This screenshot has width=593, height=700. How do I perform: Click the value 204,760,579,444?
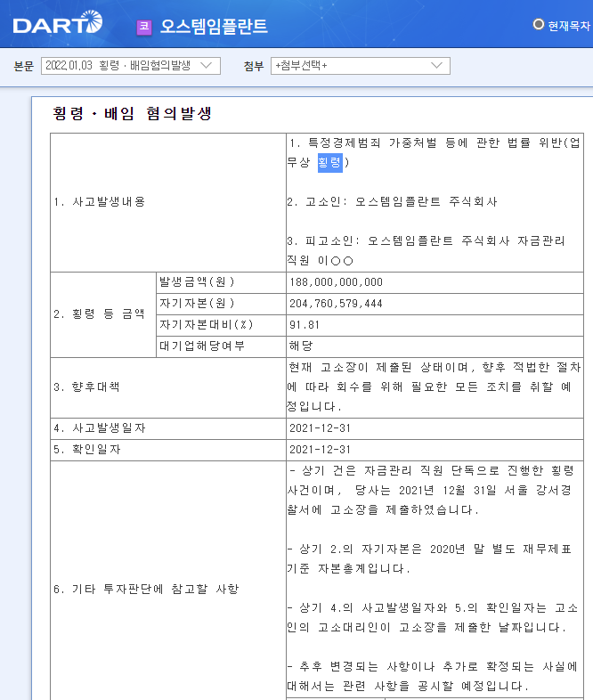(x=336, y=304)
